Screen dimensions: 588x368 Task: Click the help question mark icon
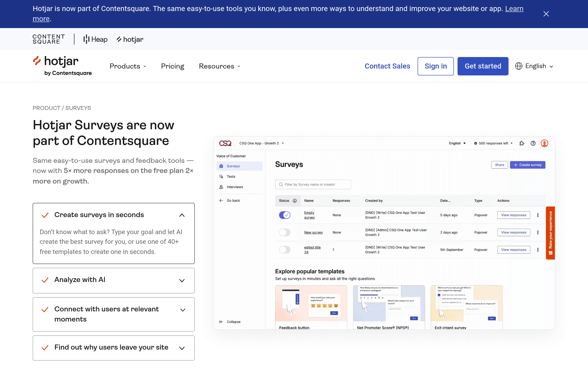pyautogui.click(x=533, y=143)
